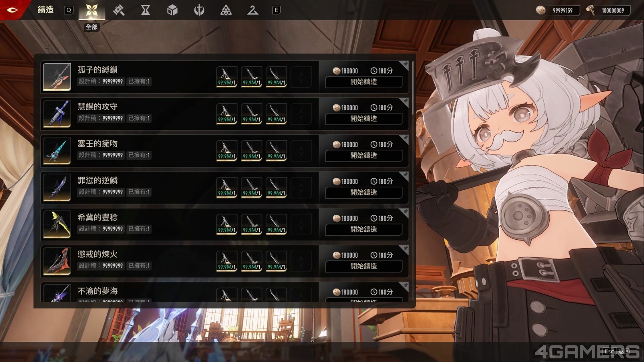Click the blade material icon in 希冀的豐稔 row

click(276, 224)
